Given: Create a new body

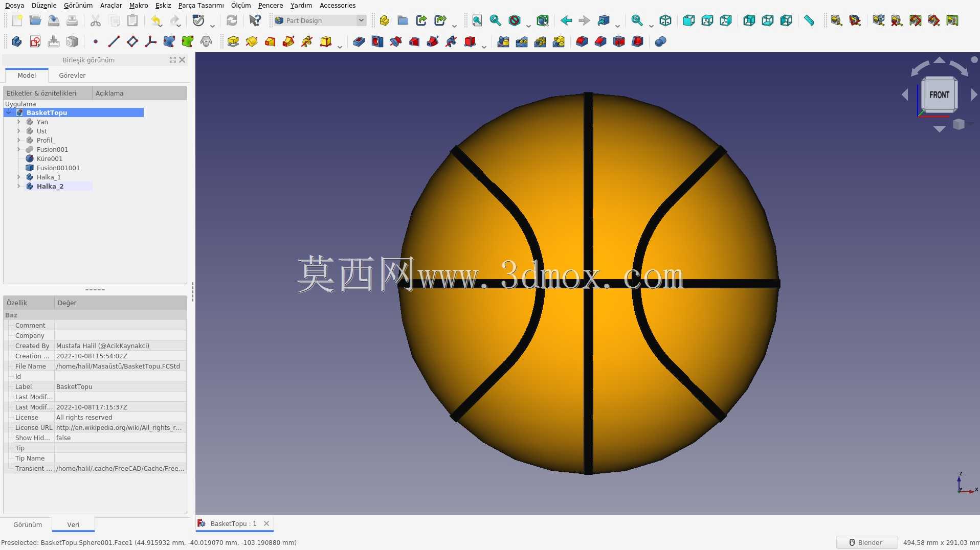Looking at the screenshot, I should click(x=17, y=41).
